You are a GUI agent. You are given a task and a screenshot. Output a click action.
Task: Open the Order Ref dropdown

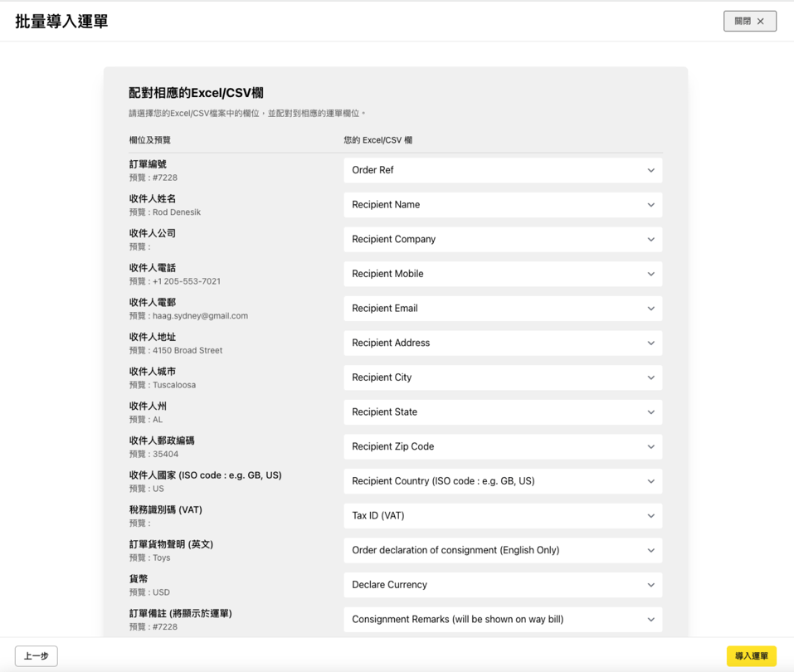(x=502, y=170)
